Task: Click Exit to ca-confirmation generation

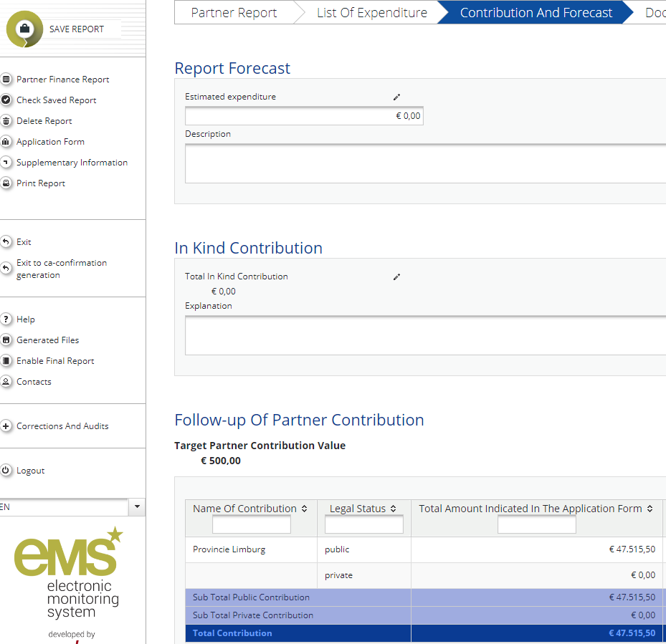Action: 61,269
